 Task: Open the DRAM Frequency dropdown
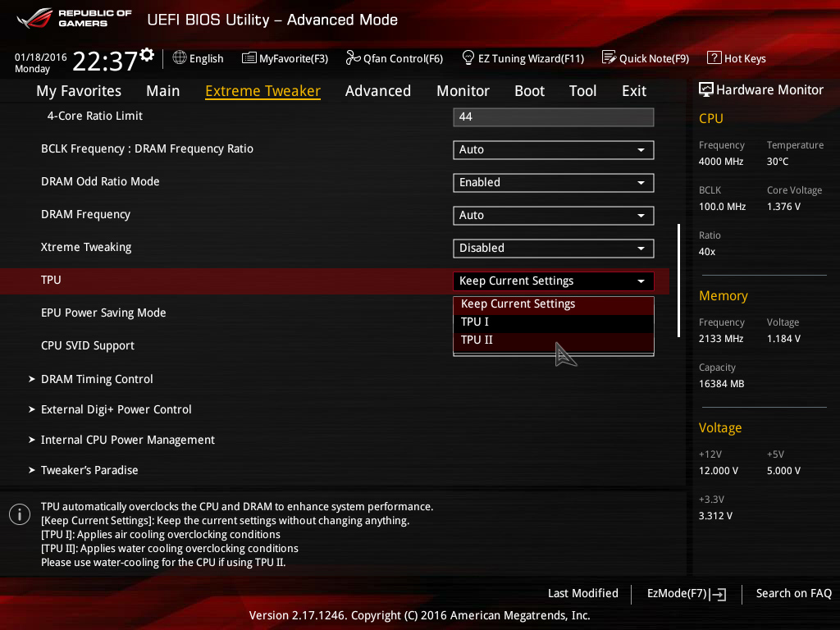pyautogui.click(x=554, y=216)
